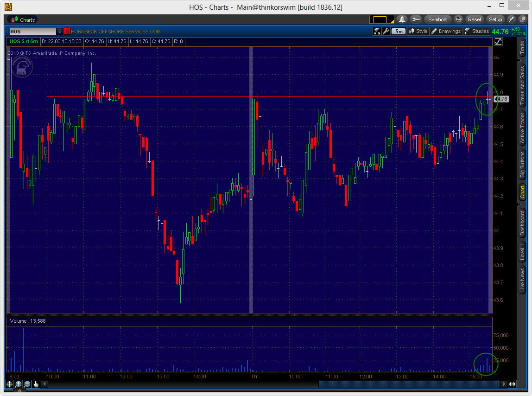Click the O: 44.76 open value

[x=95, y=41]
